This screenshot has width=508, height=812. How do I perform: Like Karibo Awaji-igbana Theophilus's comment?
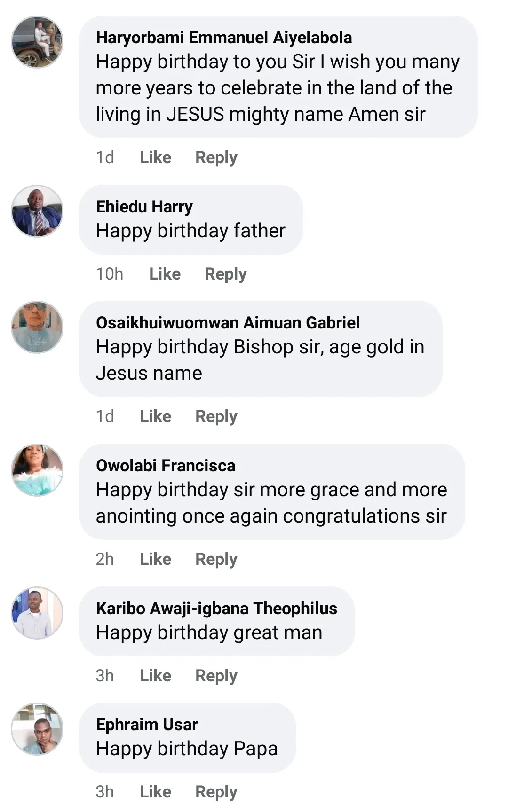(x=155, y=676)
